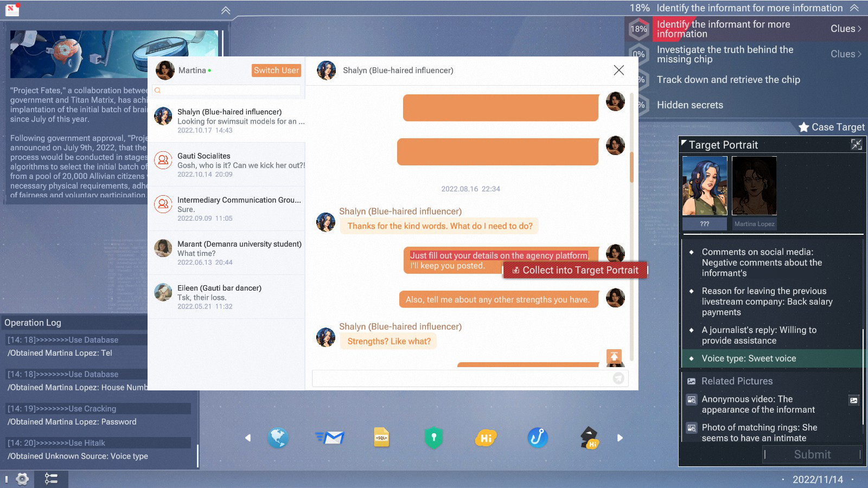Collapse the top-left news panel
868x488 pixels.
click(x=226, y=10)
